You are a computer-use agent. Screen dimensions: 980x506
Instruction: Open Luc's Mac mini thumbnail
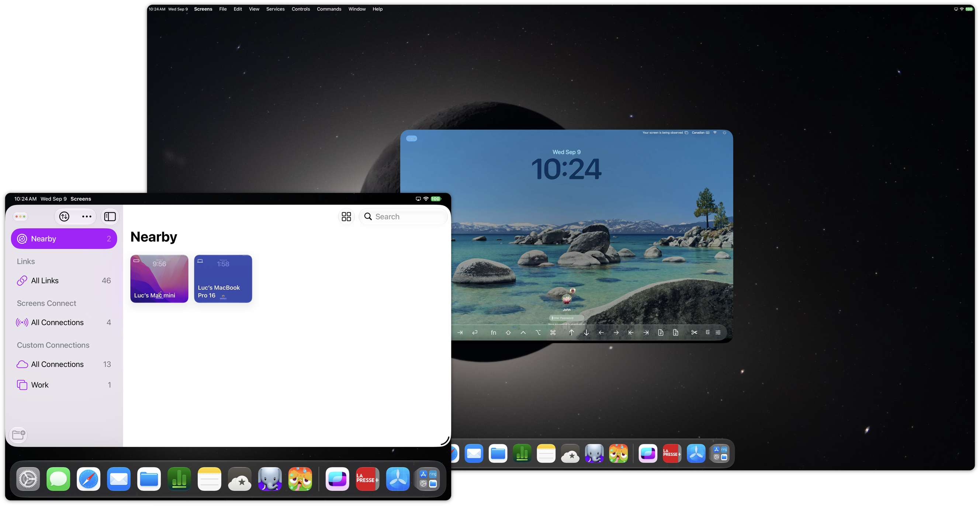(159, 279)
